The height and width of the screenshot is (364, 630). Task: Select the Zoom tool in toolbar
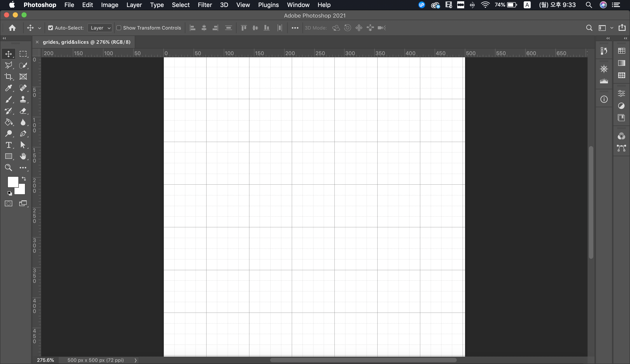[8, 168]
